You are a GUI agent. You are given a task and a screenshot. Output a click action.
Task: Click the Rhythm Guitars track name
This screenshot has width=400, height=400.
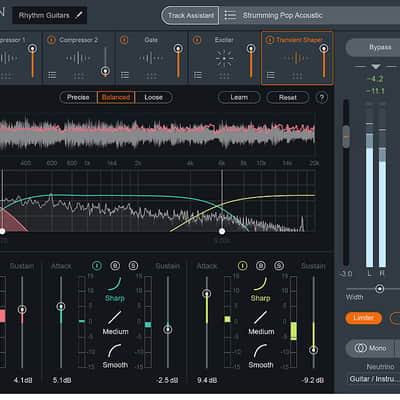pos(44,15)
